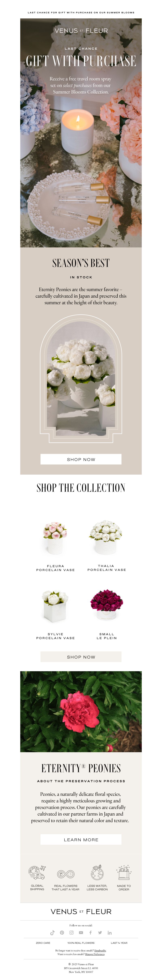The image size is (162, 980).
Task: Open the Facebook social icon
Action: pos(91,932)
